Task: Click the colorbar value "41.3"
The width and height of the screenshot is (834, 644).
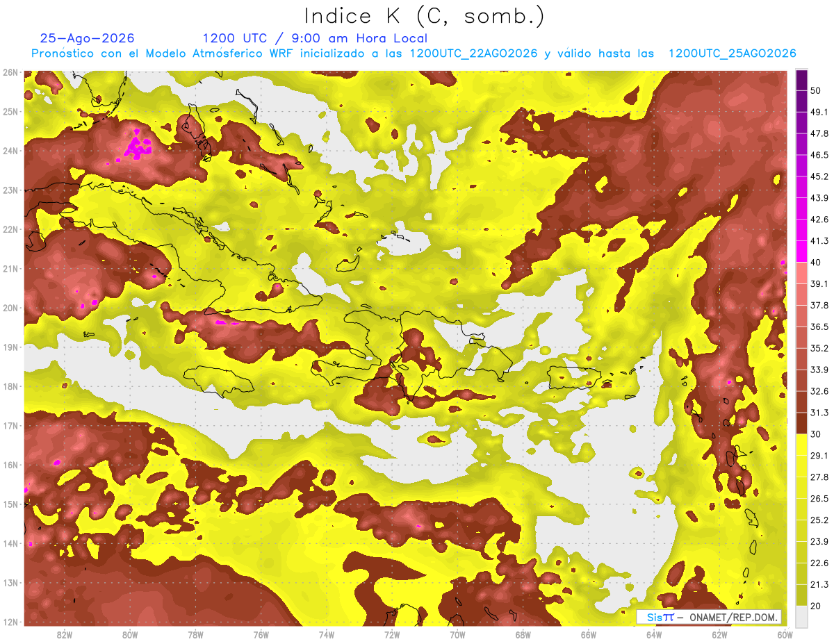Action: (x=819, y=241)
